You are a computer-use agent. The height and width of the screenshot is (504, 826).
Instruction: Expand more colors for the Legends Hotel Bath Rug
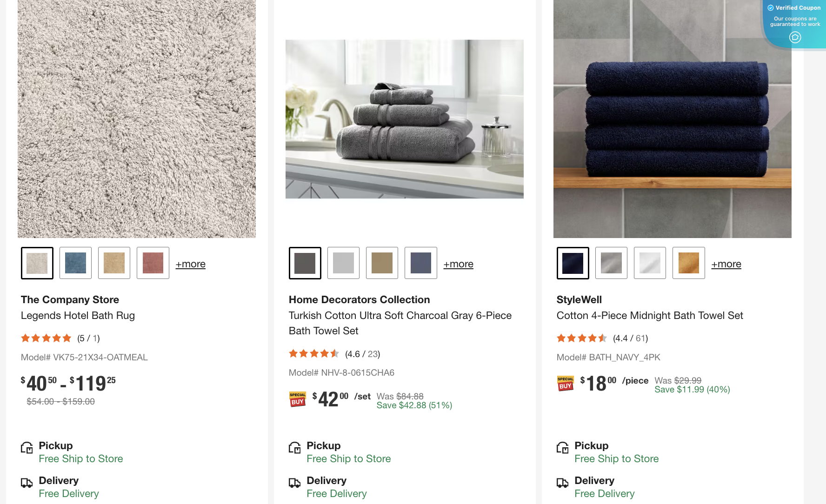point(190,264)
